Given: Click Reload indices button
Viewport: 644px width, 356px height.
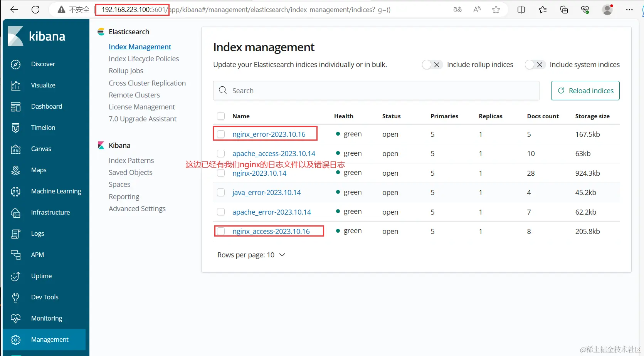Looking at the screenshot, I should pyautogui.click(x=585, y=91).
